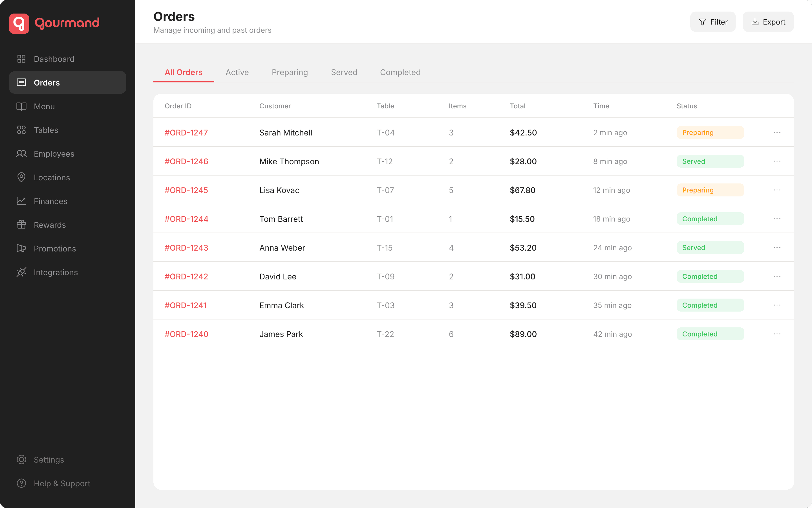
Task: Click the Integrations plug icon
Action: pos(21,272)
